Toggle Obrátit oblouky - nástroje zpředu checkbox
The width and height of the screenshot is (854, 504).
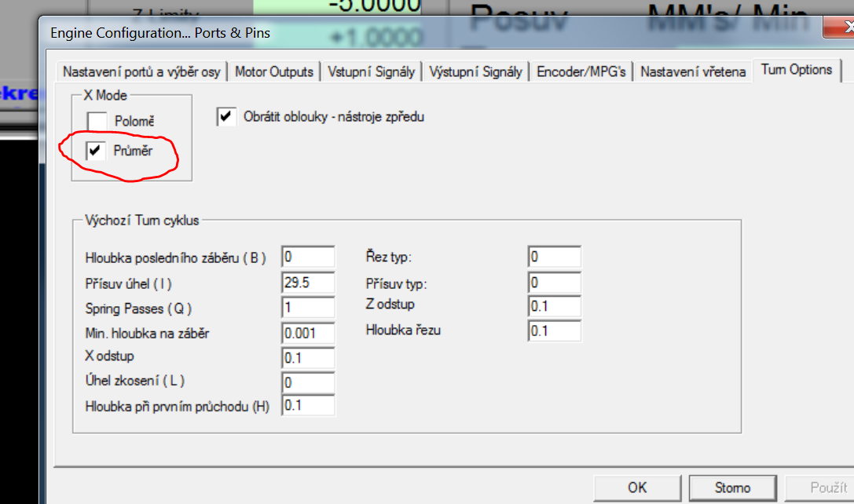[x=226, y=117]
